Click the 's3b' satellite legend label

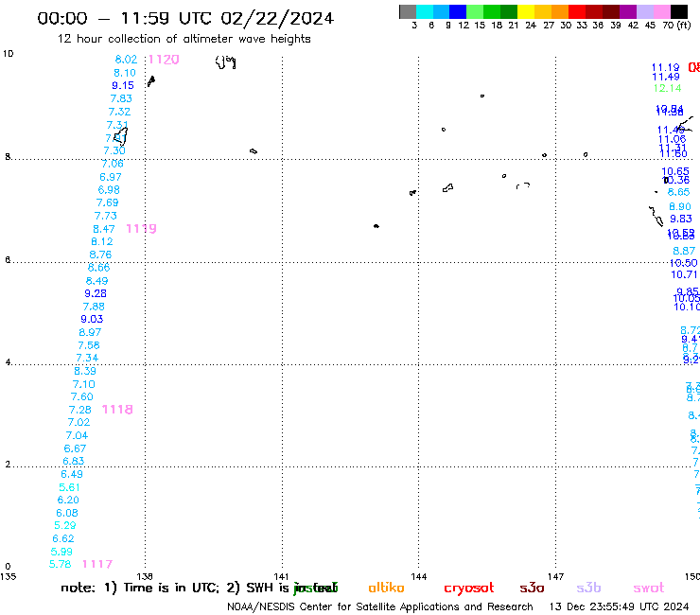pos(588,588)
